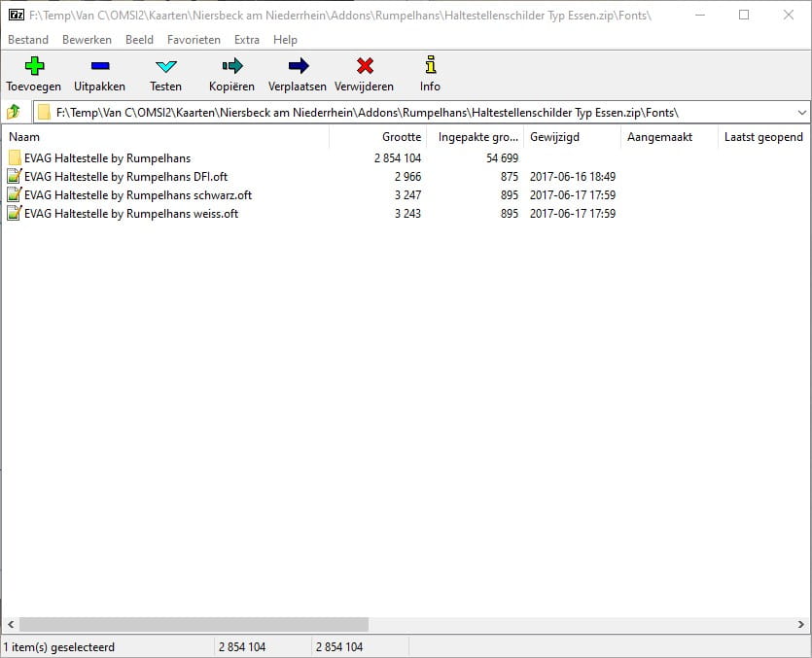Viewport: 812px width, 658px height.
Task: Open the Extra menu
Action: tap(246, 40)
